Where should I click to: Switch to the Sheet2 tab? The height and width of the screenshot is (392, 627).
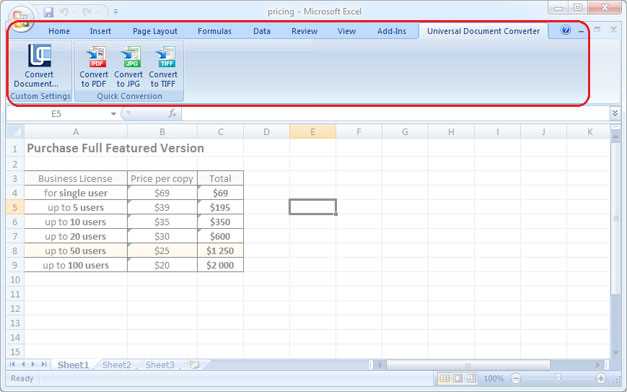coord(117,364)
